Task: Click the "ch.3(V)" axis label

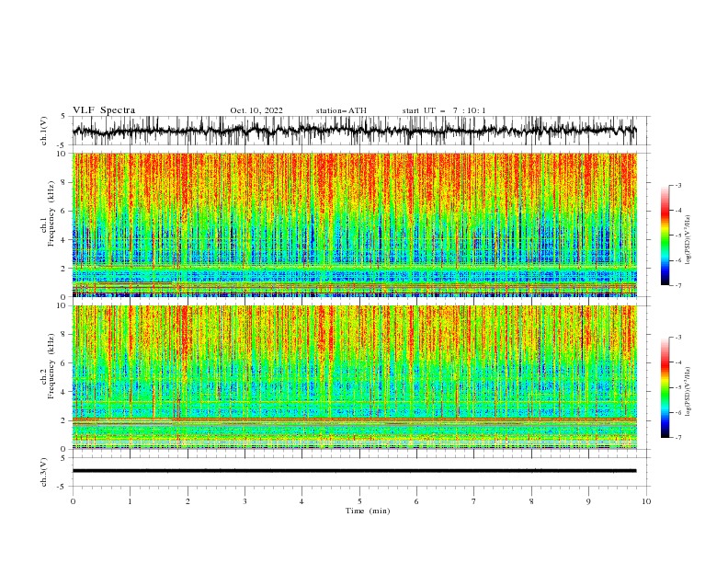Action: [44, 472]
